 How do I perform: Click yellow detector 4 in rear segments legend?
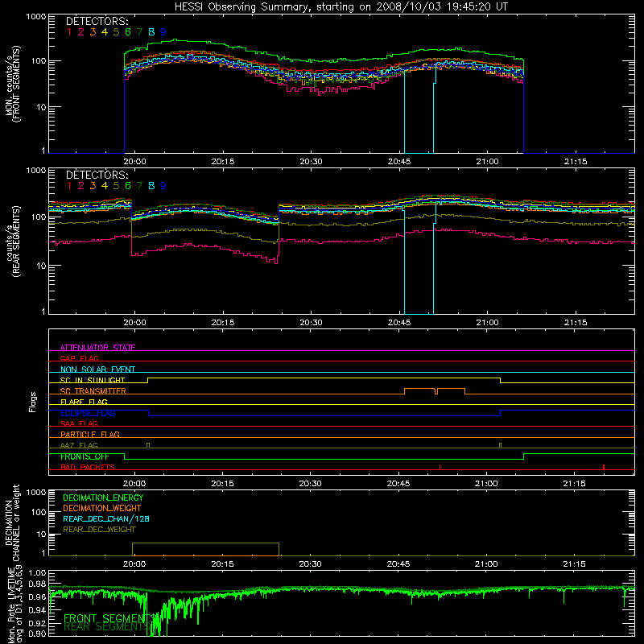[105, 186]
